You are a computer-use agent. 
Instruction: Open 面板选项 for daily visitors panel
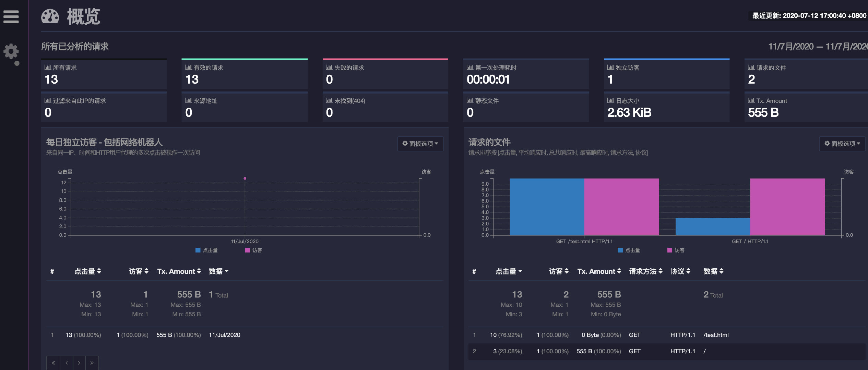tap(420, 144)
